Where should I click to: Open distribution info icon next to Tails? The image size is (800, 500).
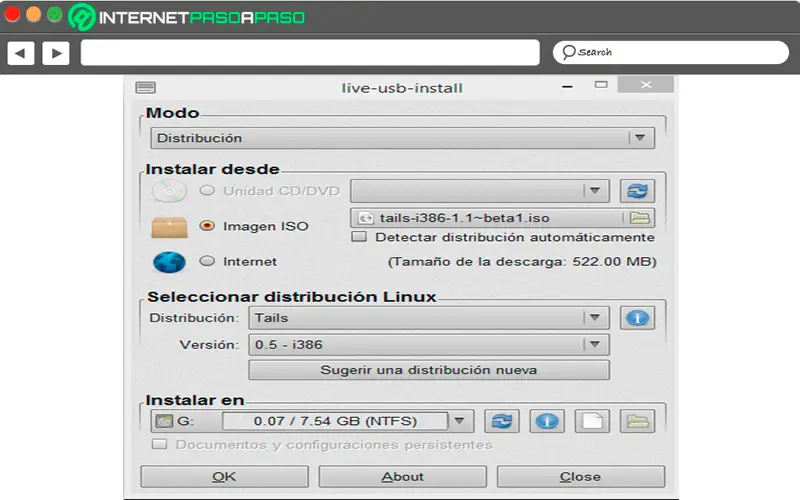tap(637, 318)
